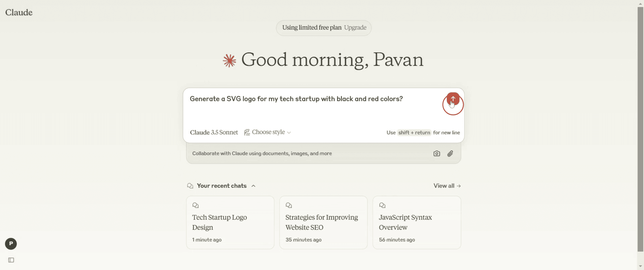The width and height of the screenshot is (644, 270).
Task: Click the Claude logo at top left
Action: coord(19,12)
